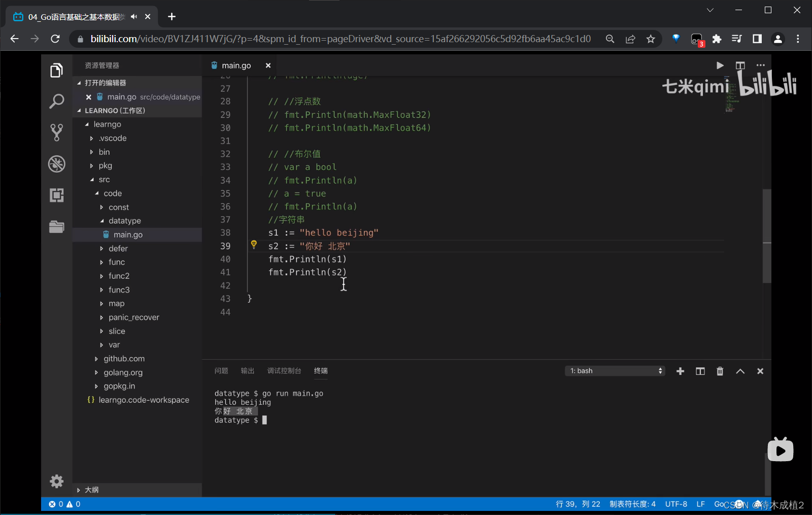Expand the github.com folder

[96, 359]
